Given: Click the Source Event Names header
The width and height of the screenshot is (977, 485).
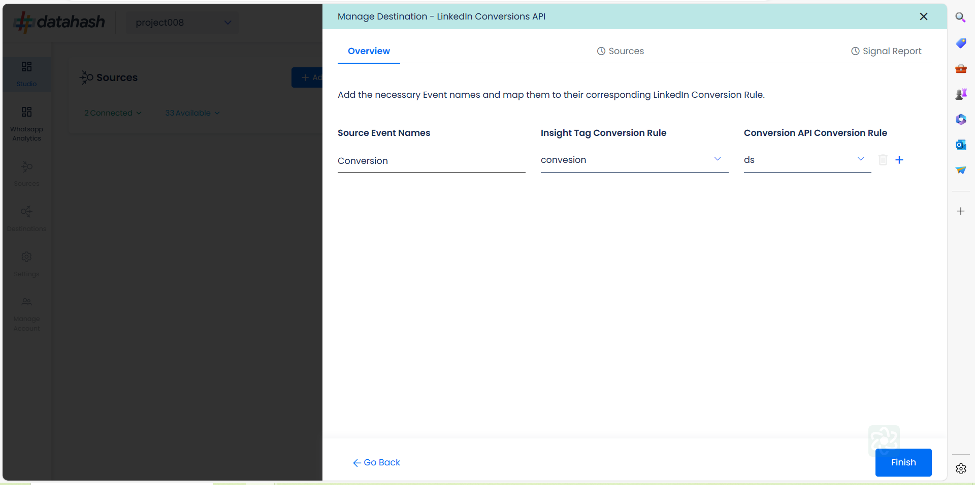Looking at the screenshot, I should [384, 133].
